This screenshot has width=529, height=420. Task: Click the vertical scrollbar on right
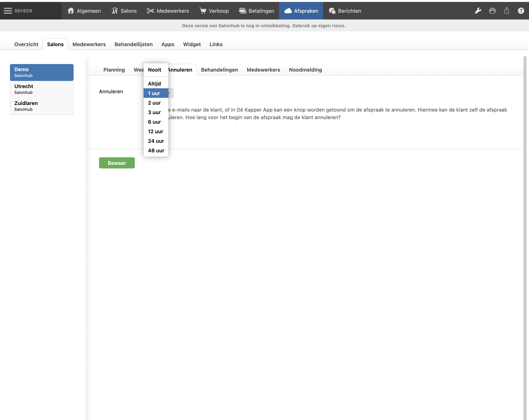[x=525, y=221]
